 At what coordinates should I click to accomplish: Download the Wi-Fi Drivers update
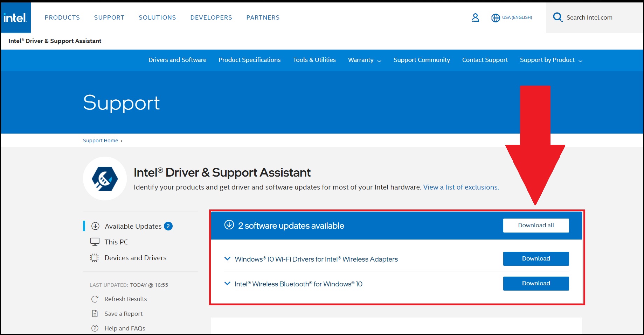click(536, 259)
